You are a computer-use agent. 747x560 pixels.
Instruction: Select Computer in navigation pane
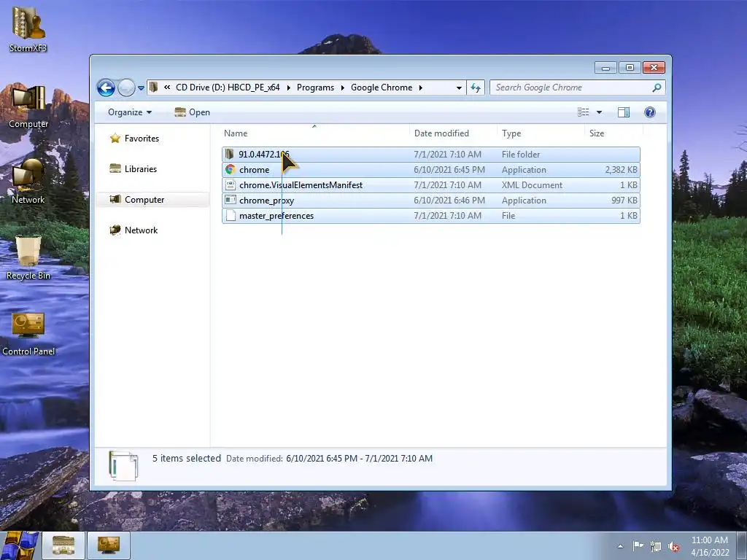(x=144, y=200)
